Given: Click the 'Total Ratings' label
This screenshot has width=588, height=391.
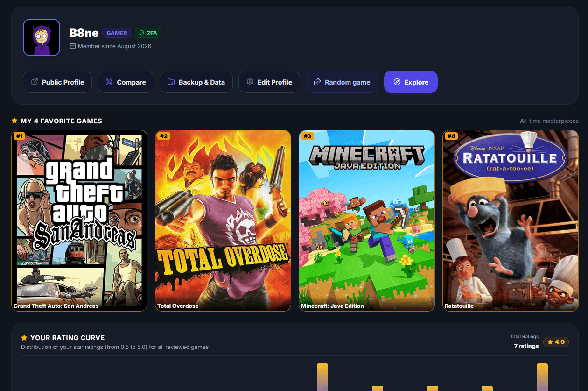Looking at the screenshot, I should 525,336.
